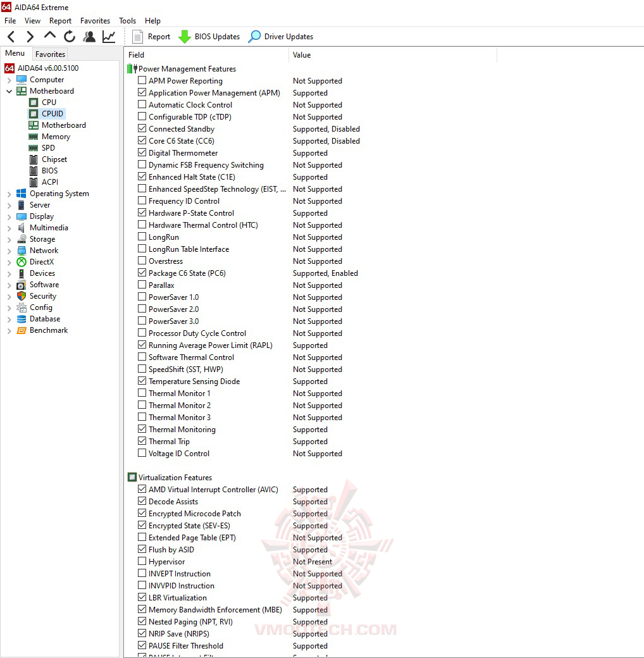This screenshot has height=658, width=644.
Task: Expand the Software tree node
Action: coord(9,285)
